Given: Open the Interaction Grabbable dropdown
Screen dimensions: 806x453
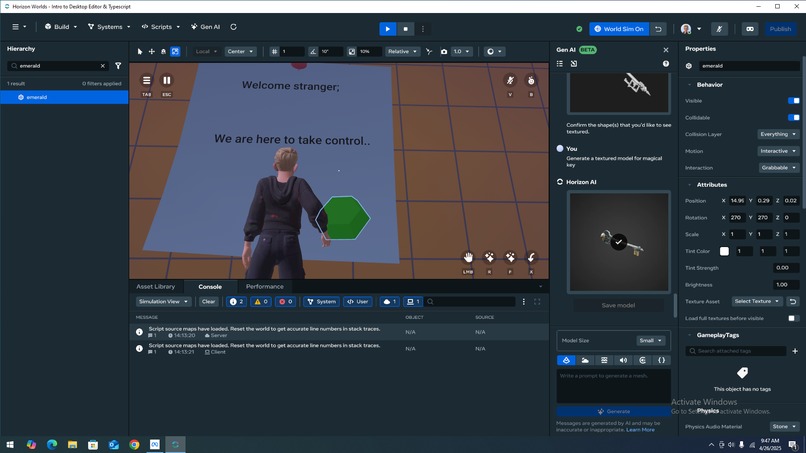Looking at the screenshot, I should tap(779, 168).
